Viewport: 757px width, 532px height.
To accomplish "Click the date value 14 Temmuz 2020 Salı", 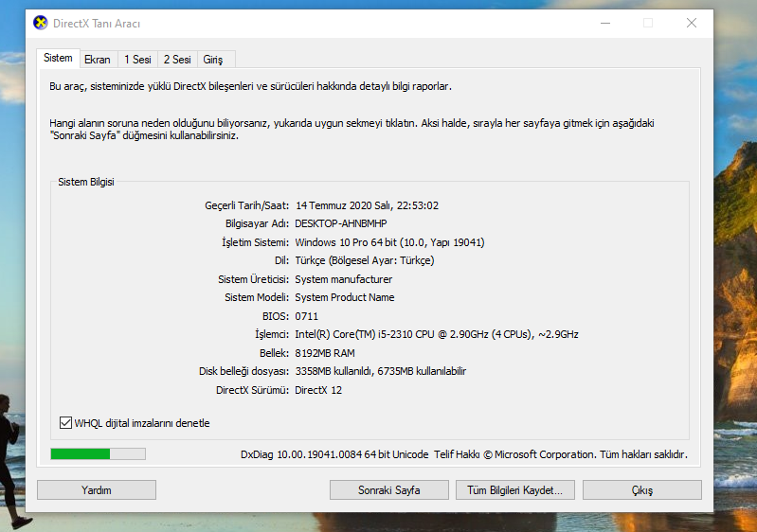I will tap(343, 205).
